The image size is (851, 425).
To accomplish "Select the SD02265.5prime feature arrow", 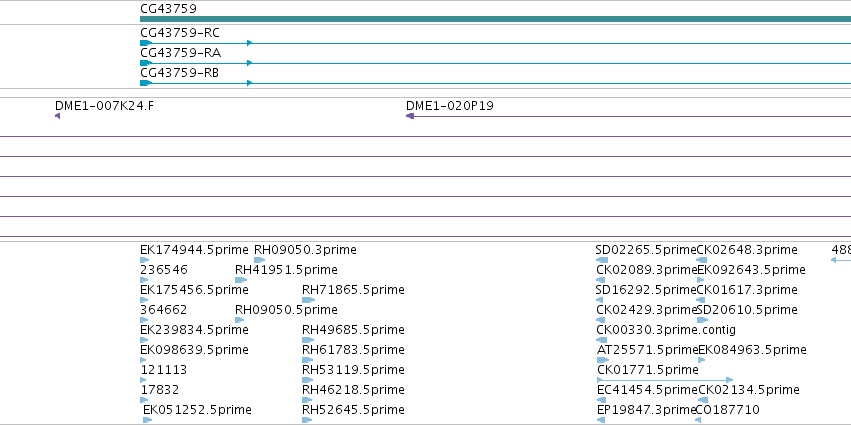I will (x=602, y=260).
